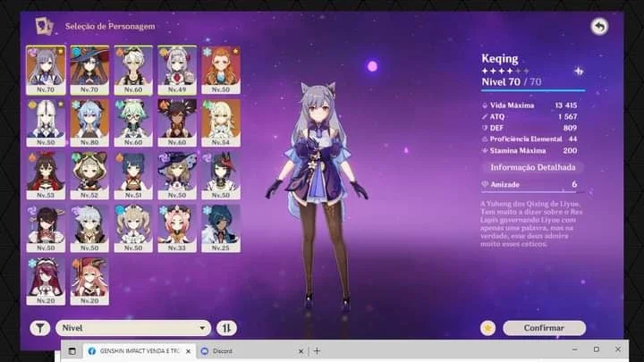Image resolution: width=644 pixels, height=362 pixels.
Task: Pick Sayu's hooded Nv.52 portrait
Action: click(x=89, y=176)
